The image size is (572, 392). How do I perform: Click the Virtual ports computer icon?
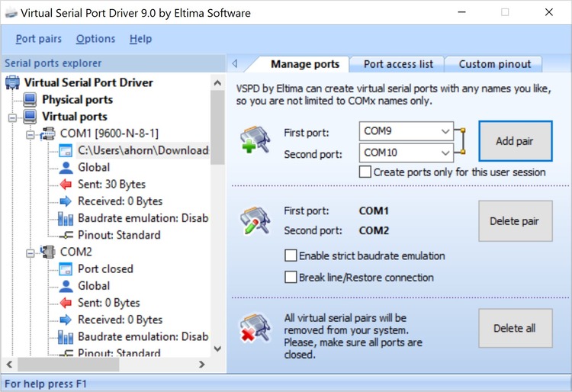tap(30, 117)
